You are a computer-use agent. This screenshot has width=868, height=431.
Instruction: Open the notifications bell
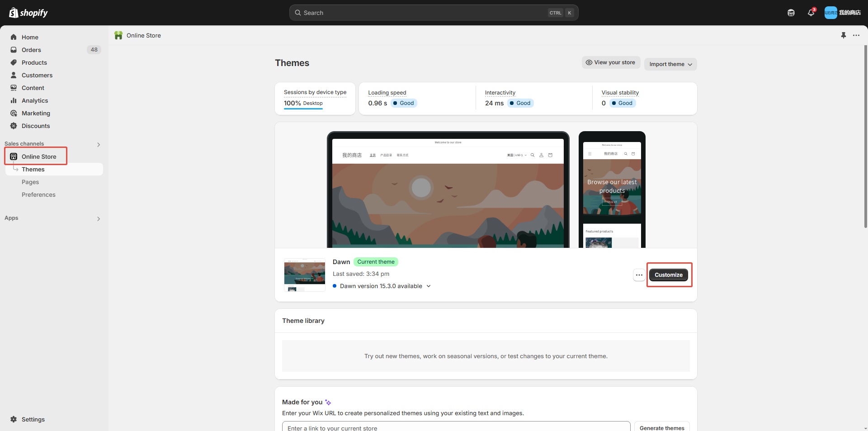click(811, 13)
